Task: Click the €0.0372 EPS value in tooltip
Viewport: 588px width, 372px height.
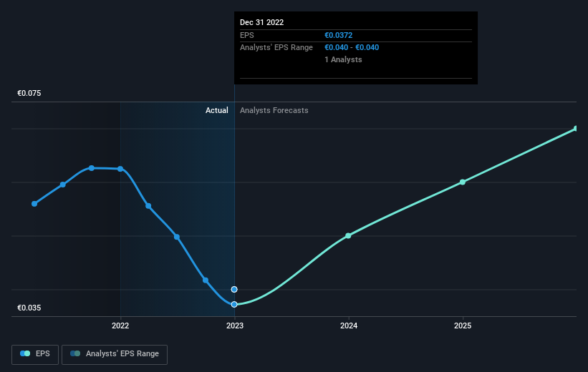Action: [339, 35]
